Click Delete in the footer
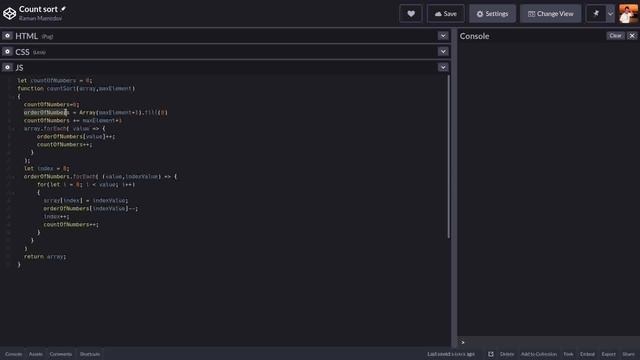Image resolution: width=640 pixels, height=360 pixels. [x=507, y=354]
